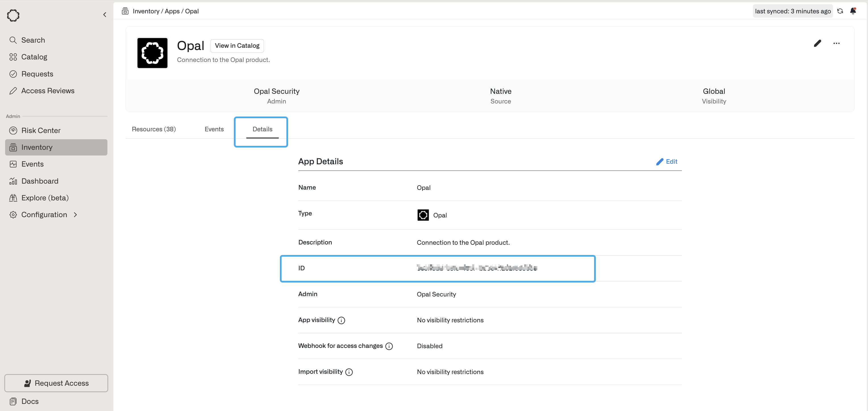
Task: Switch to the Resources (38) tab
Action: click(154, 129)
